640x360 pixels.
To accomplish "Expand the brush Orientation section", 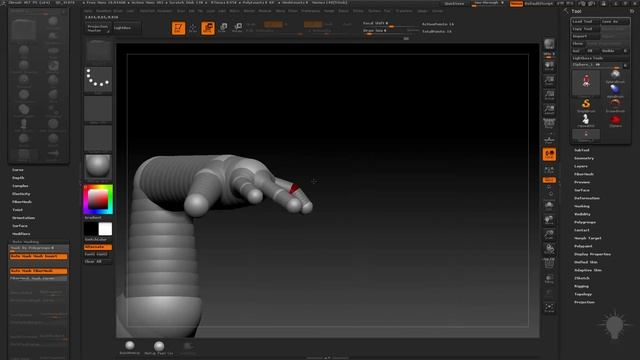I will click(x=23, y=218).
